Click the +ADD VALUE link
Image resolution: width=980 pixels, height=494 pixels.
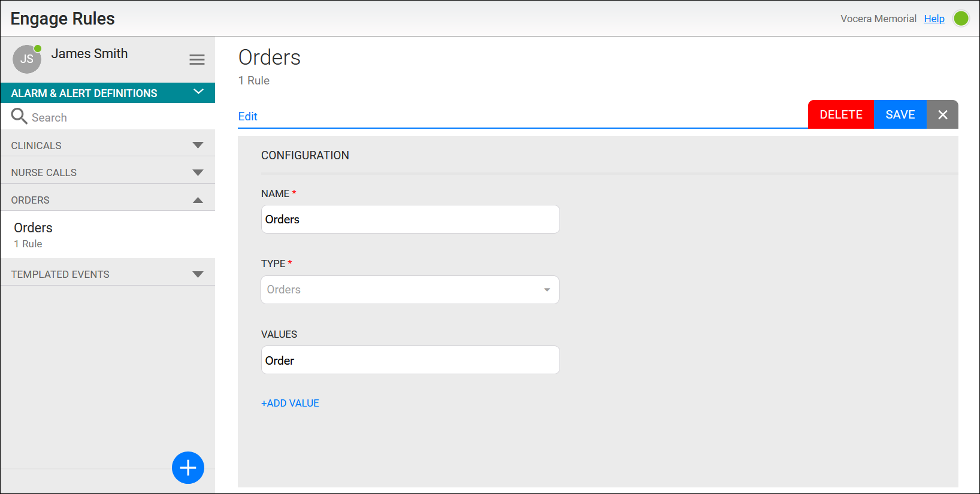(x=290, y=403)
